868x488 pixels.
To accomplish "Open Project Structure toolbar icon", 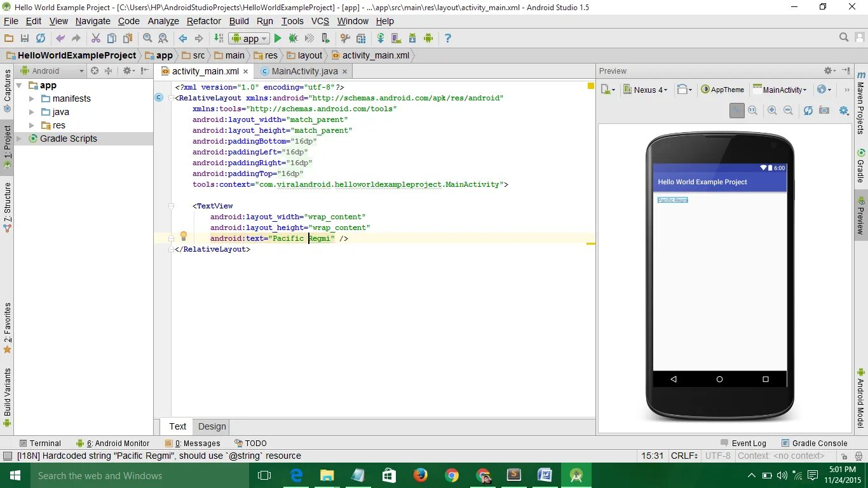I will click(x=361, y=38).
